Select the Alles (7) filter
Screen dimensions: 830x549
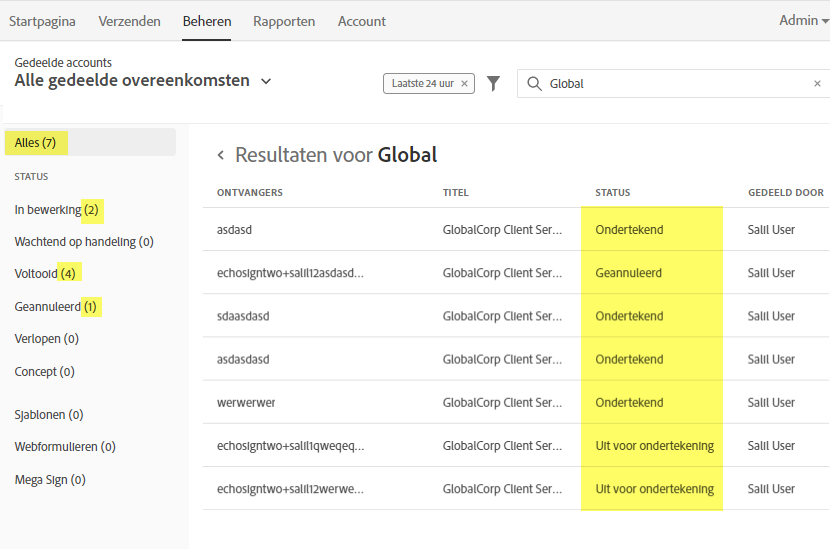[x=36, y=143]
